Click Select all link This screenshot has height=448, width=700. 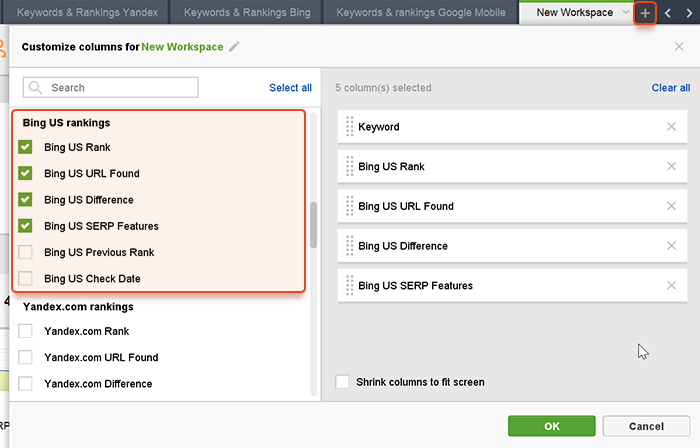pyautogui.click(x=290, y=88)
